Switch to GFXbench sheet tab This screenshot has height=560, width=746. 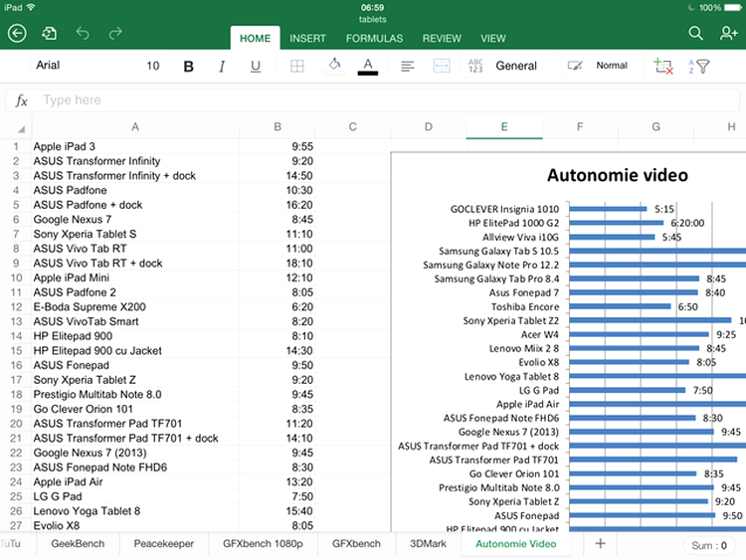coord(356,544)
